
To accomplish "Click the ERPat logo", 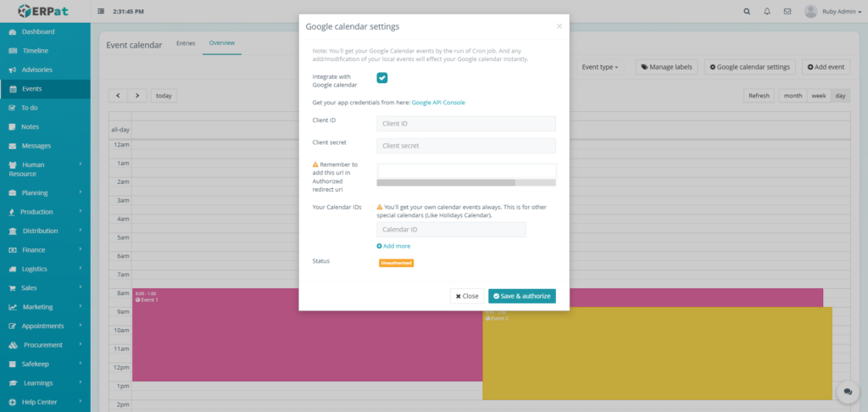I will coord(44,11).
